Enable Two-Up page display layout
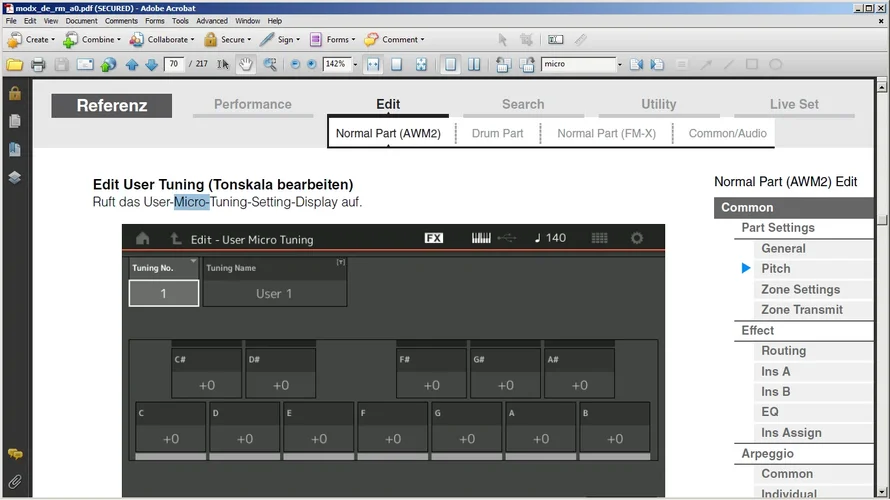 click(474, 65)
